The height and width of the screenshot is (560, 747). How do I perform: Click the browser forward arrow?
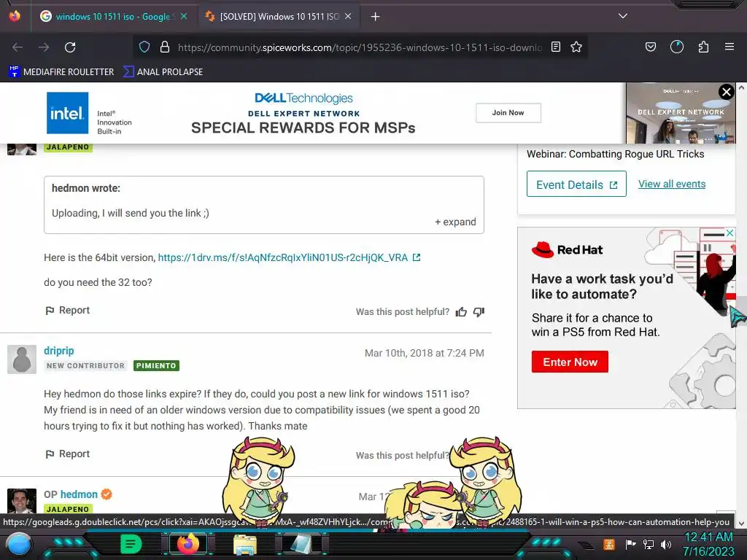(44, 47)
